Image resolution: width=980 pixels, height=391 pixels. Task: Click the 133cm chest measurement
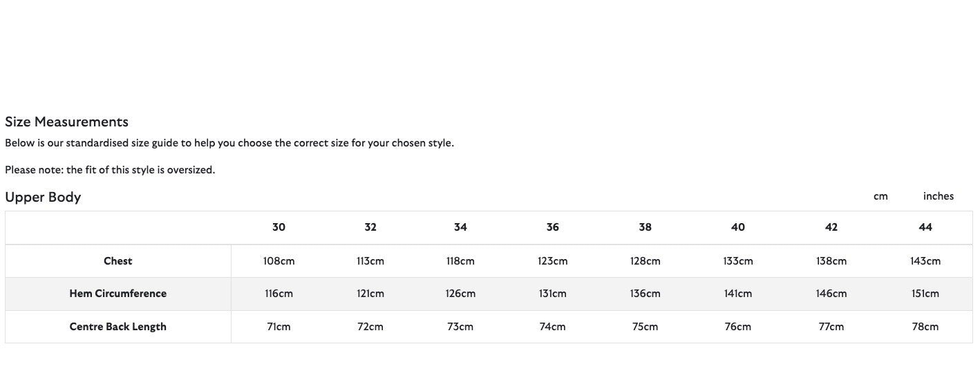737,261
